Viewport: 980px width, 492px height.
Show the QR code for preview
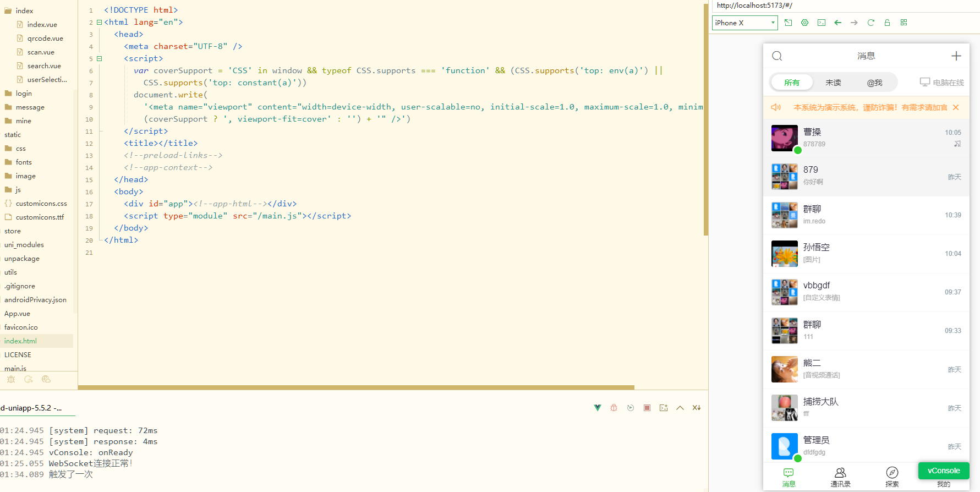coord(904,23)
